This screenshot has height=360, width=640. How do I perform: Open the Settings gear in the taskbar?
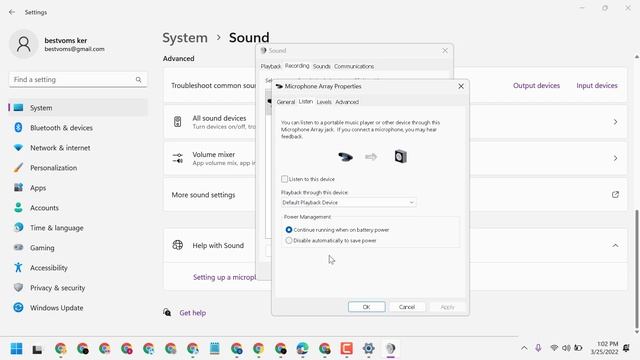pyautogui.click(x=369, y=349)
